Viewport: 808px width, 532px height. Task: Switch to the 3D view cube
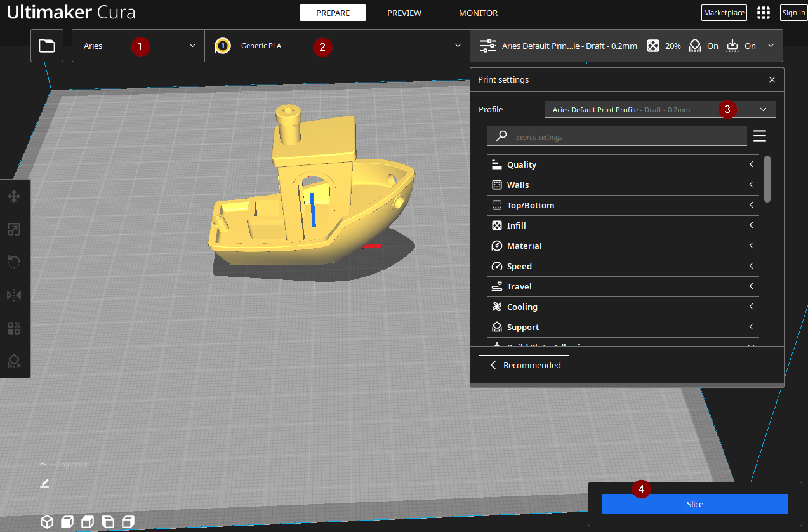pos(47,522)
